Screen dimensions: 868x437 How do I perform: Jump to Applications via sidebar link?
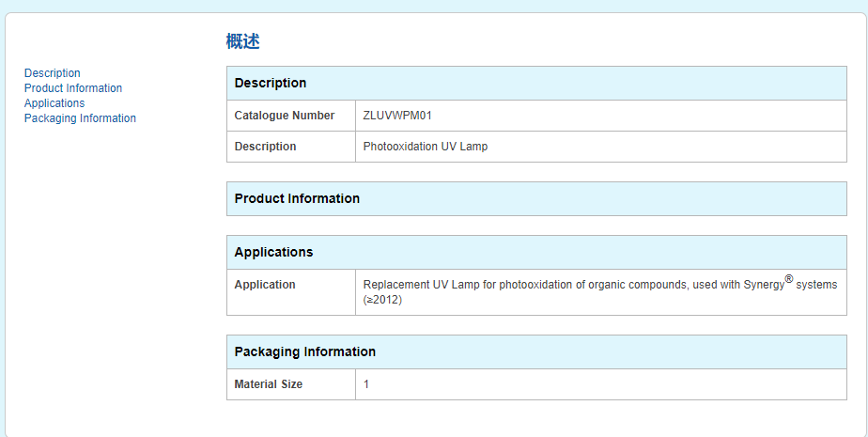(x=54, y=103)
